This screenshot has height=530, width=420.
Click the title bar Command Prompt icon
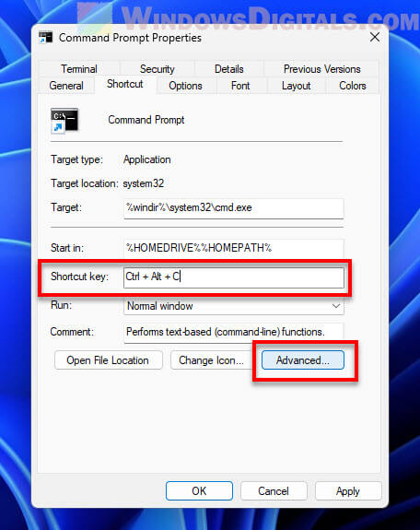[46, 38]
